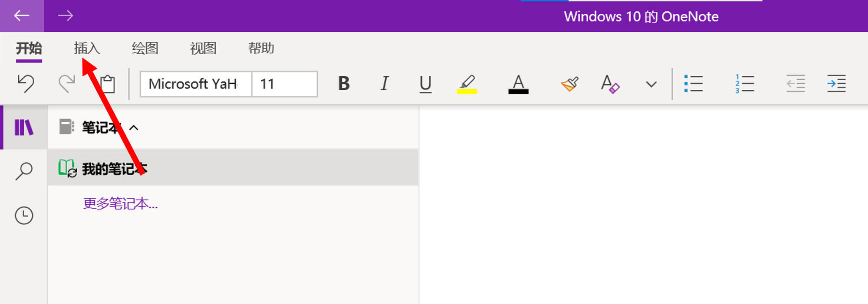868x304 pixels.
Task: Collapse the 笔记本 list chevron
Action: point(134,127)
